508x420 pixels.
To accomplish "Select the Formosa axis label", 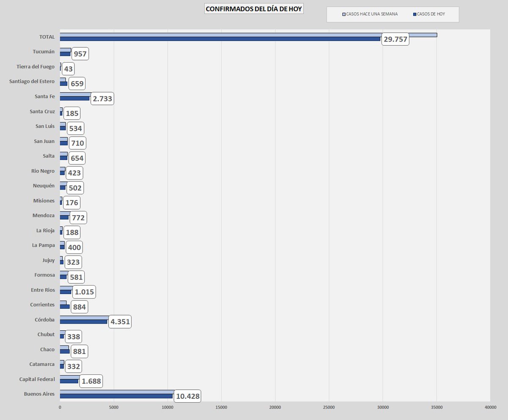I will click(45, 275).
